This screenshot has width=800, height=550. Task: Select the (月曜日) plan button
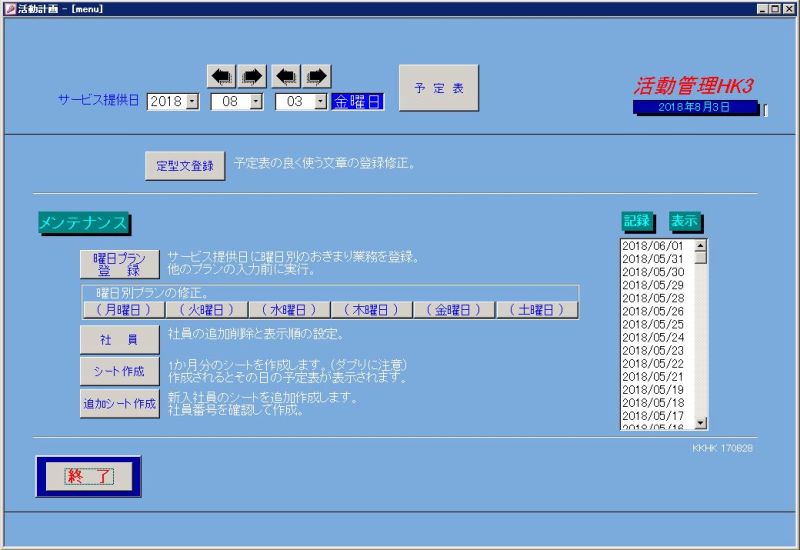pos(123,310)
